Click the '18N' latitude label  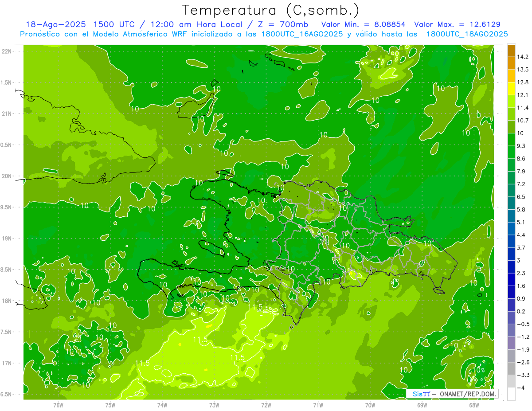(x=8, y=301)
